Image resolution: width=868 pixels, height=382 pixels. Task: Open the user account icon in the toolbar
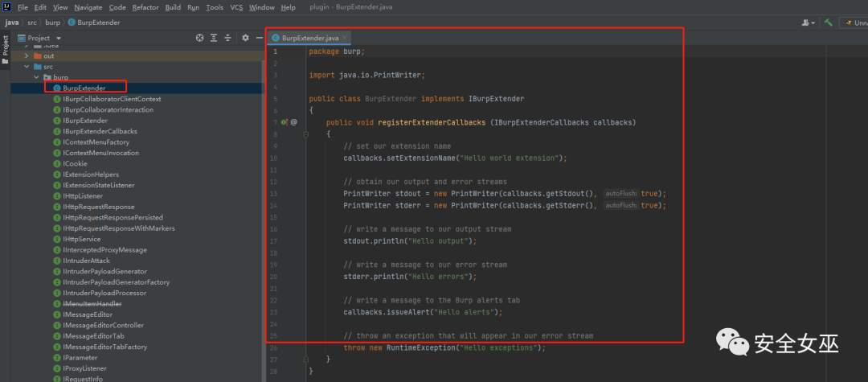pyautogui.click(x=807, y=23)
